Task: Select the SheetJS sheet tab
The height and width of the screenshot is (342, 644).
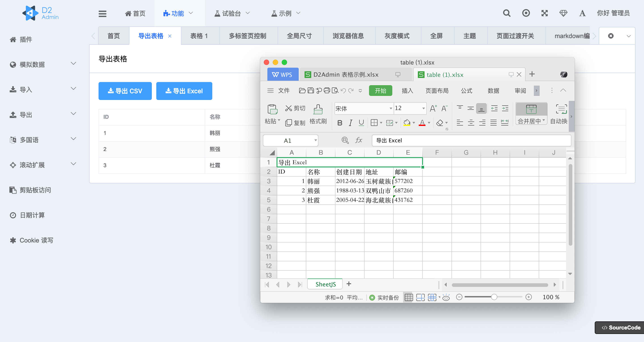Action: pyautogui.click(x=325, y=284)
